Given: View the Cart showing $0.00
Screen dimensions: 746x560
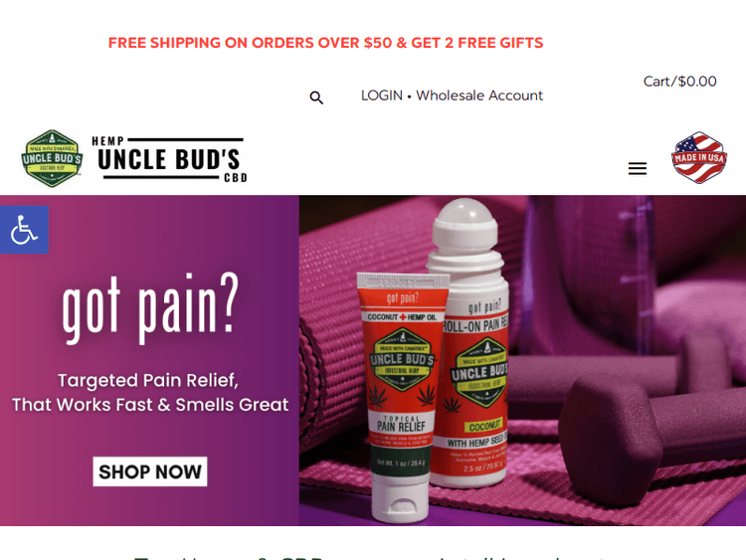Looking at the screenshot, I should pos(680,82).
